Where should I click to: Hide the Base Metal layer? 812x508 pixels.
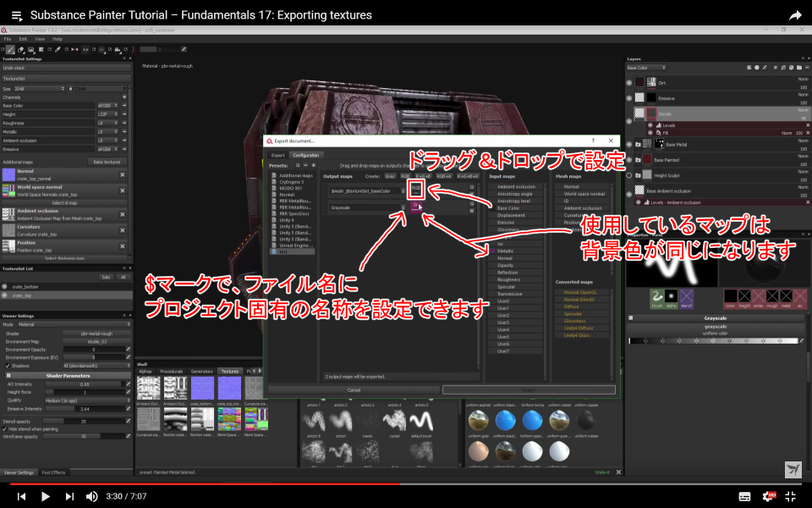(629, 145)
